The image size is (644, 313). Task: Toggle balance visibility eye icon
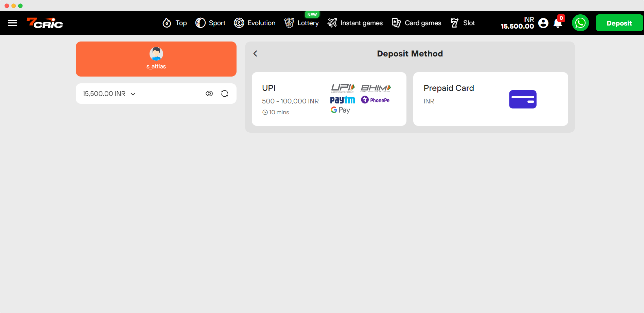pos(209,94)
